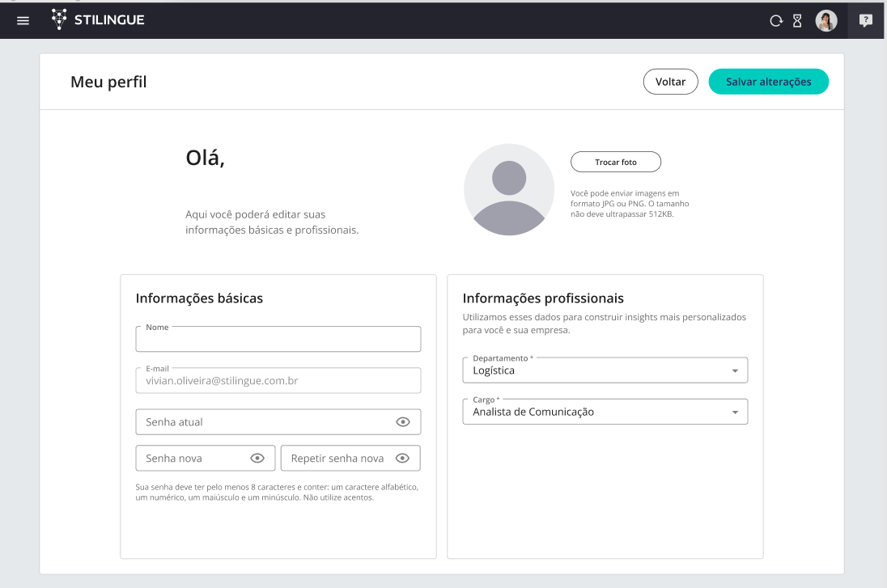Select the Repetir senha nova field
This screenshot has height=588, width=887.
coord(337,459)
